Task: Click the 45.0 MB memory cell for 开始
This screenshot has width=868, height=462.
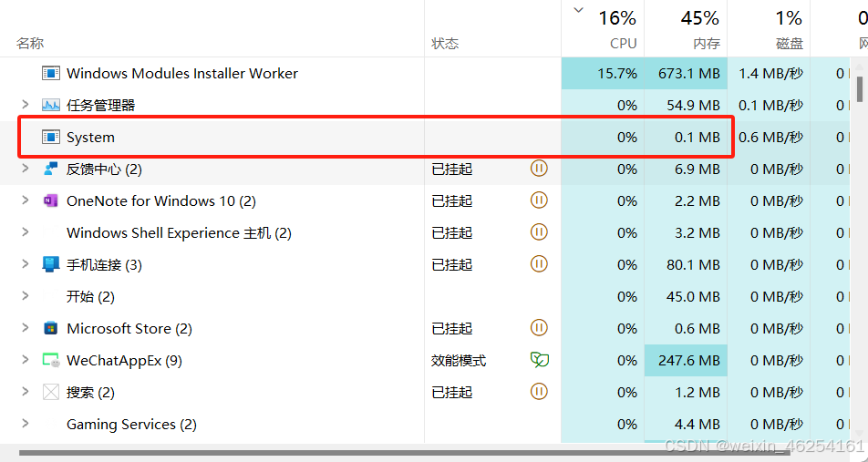Action: click(x=686, y=297)
